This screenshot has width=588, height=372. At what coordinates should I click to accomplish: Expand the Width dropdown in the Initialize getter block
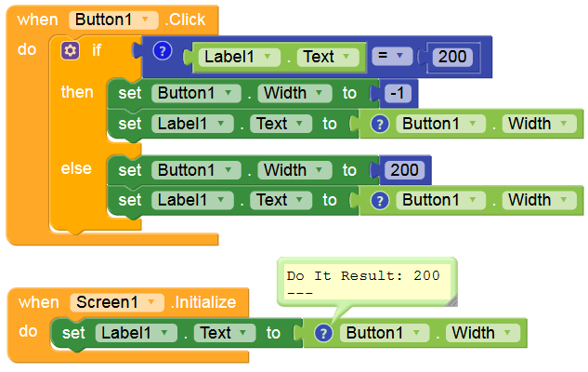click(x=509, y=333)
